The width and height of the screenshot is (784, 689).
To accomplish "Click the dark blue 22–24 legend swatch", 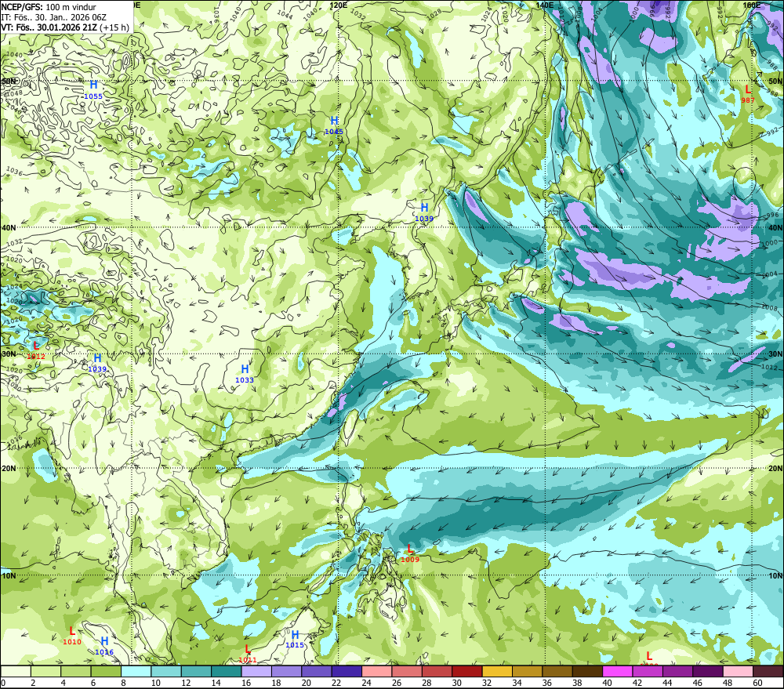I will pyautogui.click(x=347, y=671).
